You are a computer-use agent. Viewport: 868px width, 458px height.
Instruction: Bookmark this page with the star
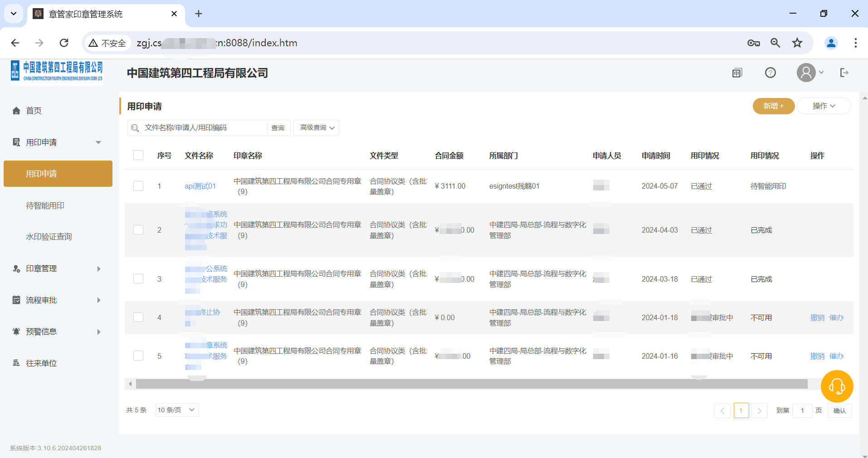point(797,43)
